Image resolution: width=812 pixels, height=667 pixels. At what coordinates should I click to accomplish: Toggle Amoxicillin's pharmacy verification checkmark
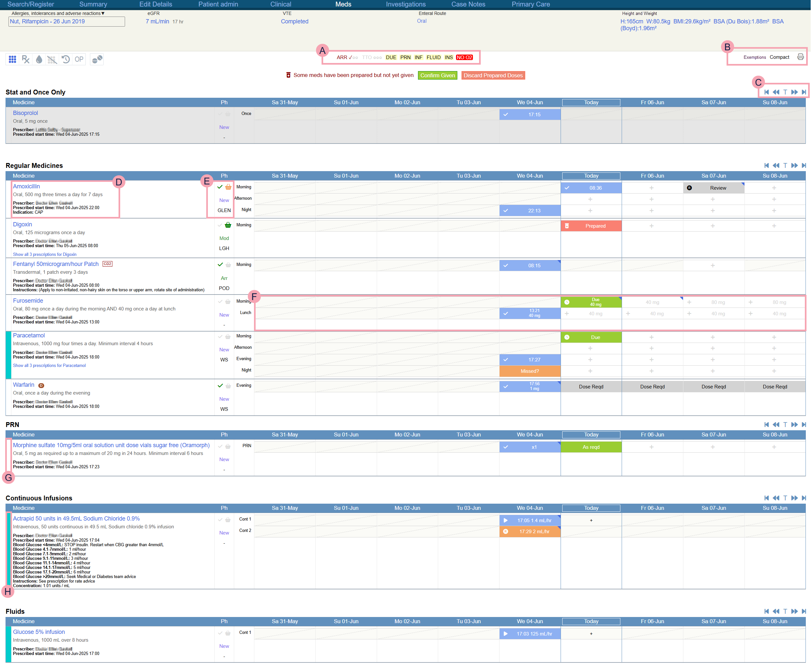point(220,187)
